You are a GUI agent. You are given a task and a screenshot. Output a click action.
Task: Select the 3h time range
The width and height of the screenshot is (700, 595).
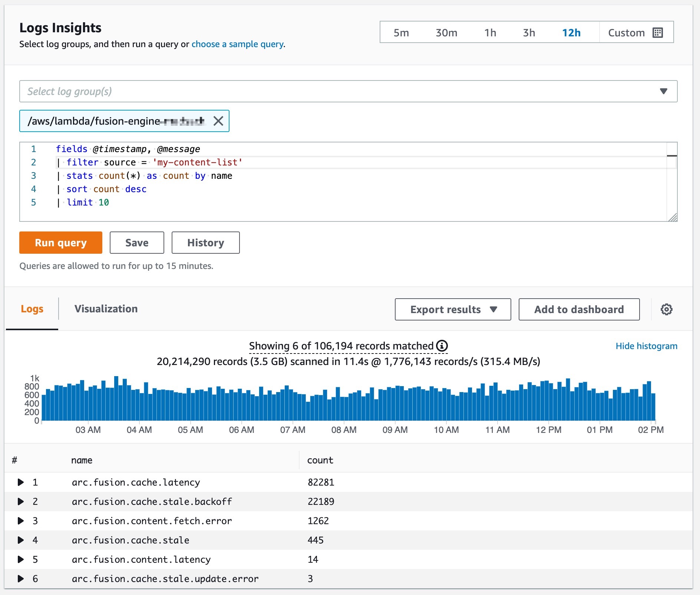(x=529, y=33)
